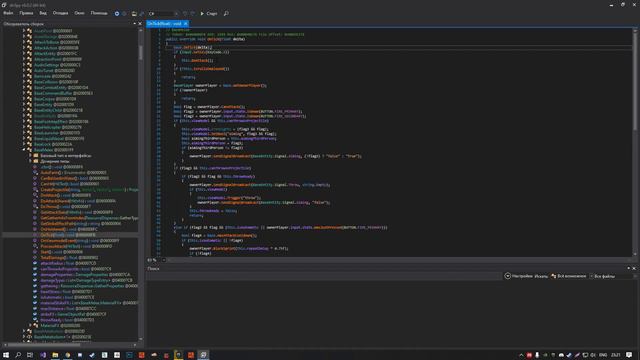Click the Дочерние типы folder icon
640x360 pixels.
36,161
